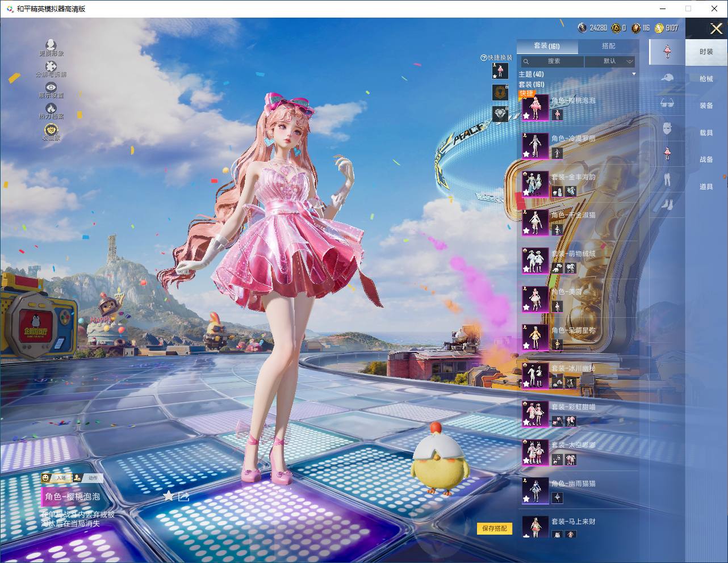Select the cap headwear category icon
Screen dimensions: 728x563
[667, 78]
